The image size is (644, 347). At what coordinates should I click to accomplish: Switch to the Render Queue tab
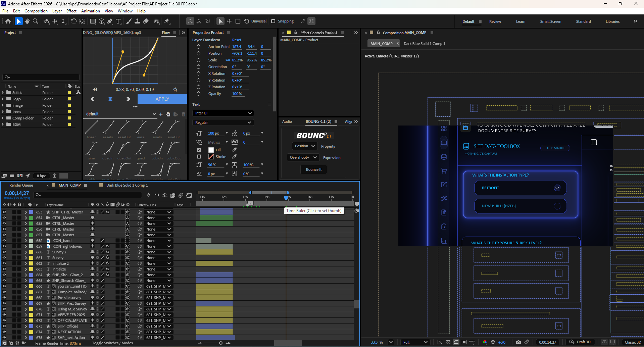pos(21,185)
